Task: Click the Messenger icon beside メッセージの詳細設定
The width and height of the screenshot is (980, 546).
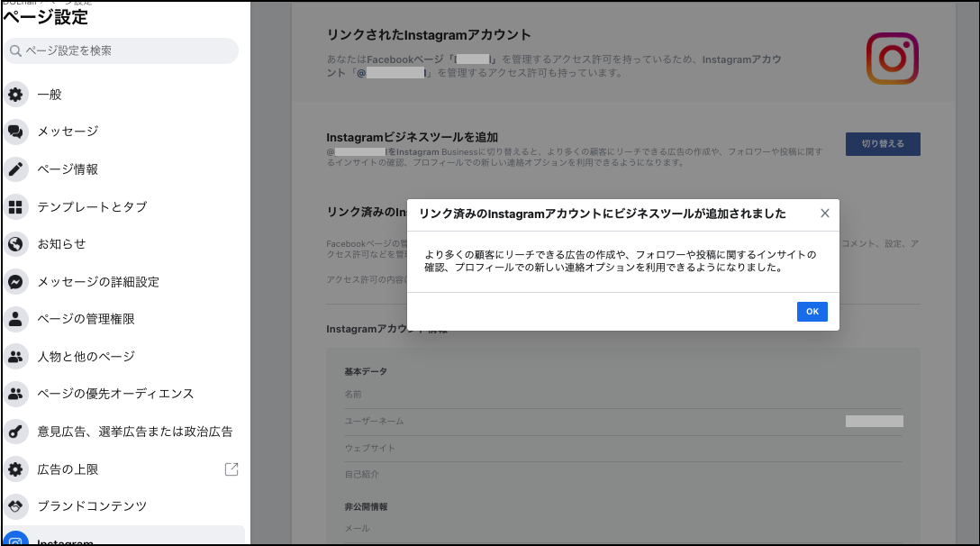Action: pyautogui.click(x=15, y=282)
